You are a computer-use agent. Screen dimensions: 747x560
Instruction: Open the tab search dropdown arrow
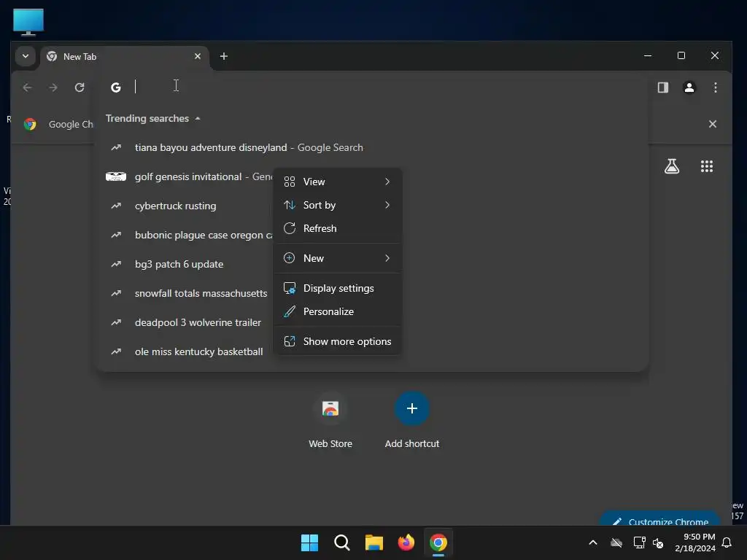pos(26,56)
